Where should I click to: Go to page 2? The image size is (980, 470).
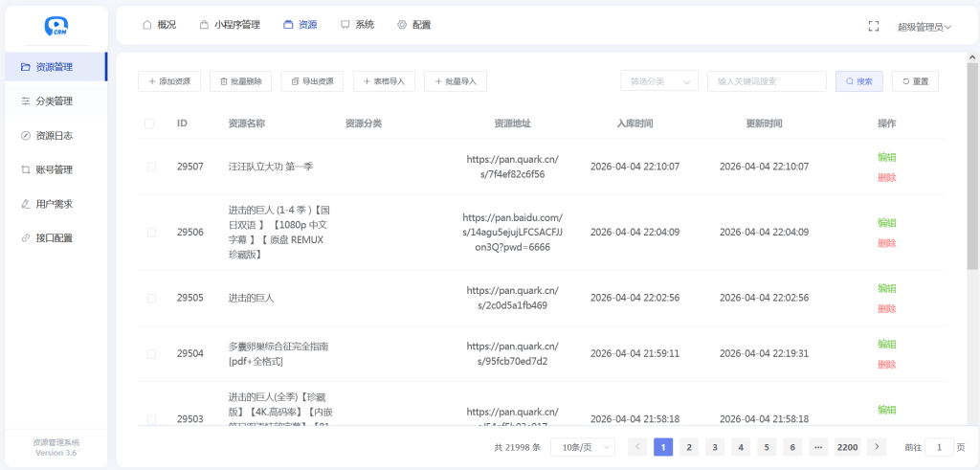pos(689,447)
